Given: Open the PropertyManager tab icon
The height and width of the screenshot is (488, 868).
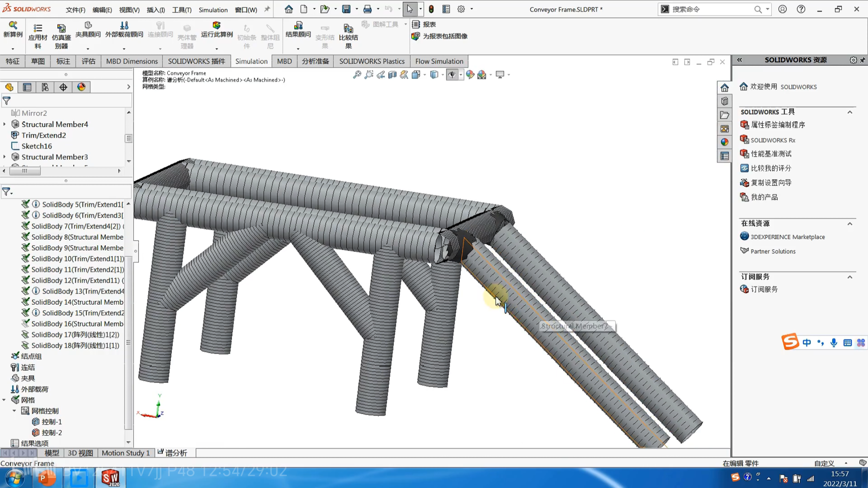Looking at the screenshot, I should click(x=27, y=87).
